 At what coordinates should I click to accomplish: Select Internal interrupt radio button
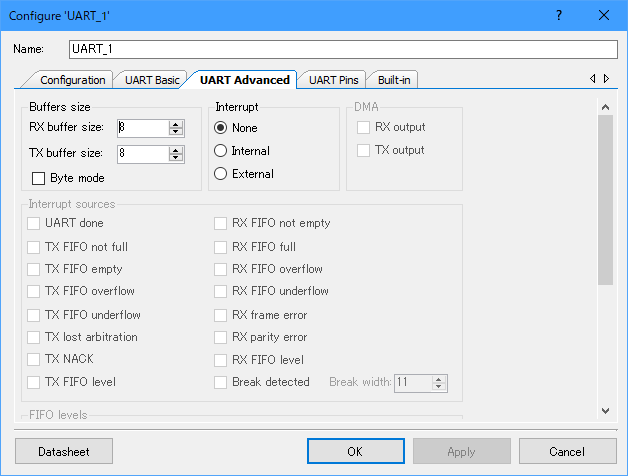[x=221, y=151]
